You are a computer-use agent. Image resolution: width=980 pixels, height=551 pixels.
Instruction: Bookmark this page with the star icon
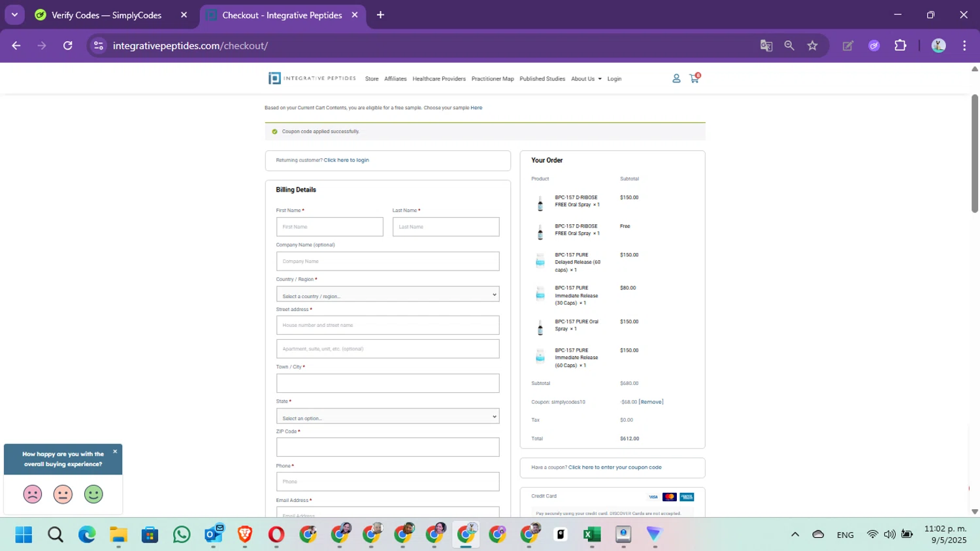tap(812, 46)
